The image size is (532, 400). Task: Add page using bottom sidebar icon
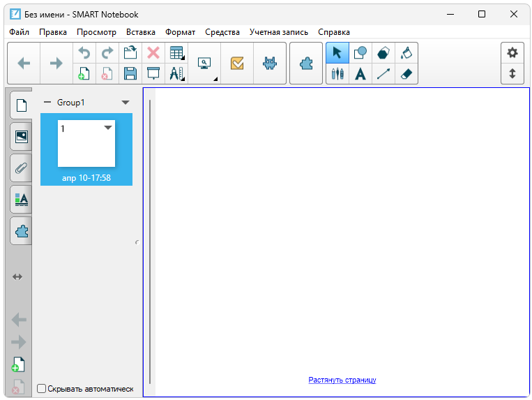pos(18,364)
